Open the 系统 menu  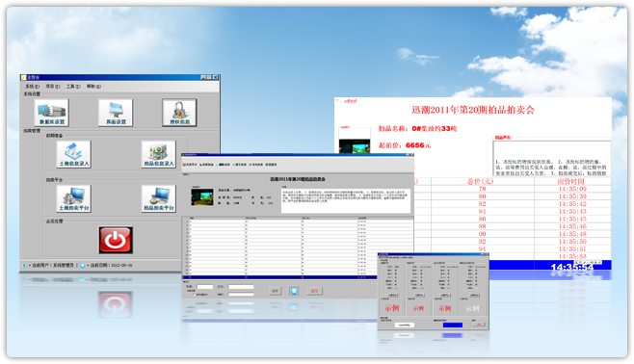(x=32, y=86)
